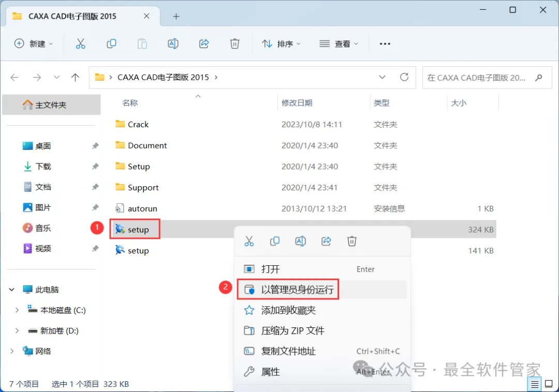Click the toolbar Copy icon
Screen dimensions: 559x392
pyautogui.click(x=111, y=44)
